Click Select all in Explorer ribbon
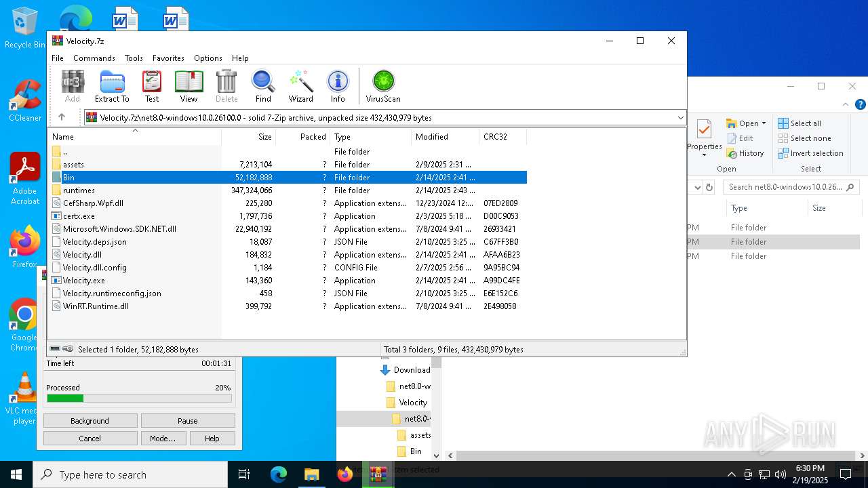Viewport: 868px width, 488px height. point(800,123)
